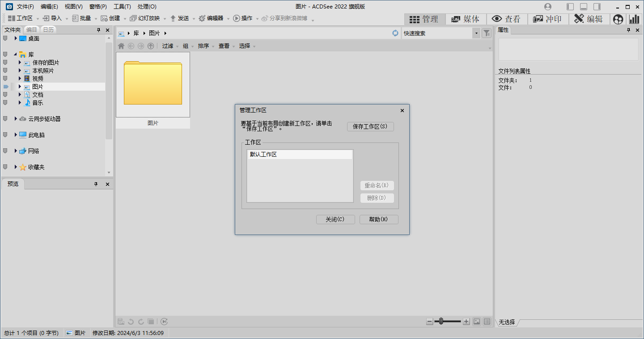Select 默认工作区 in workspace list
The image size is (644, 339).
(x=300, y=155)
